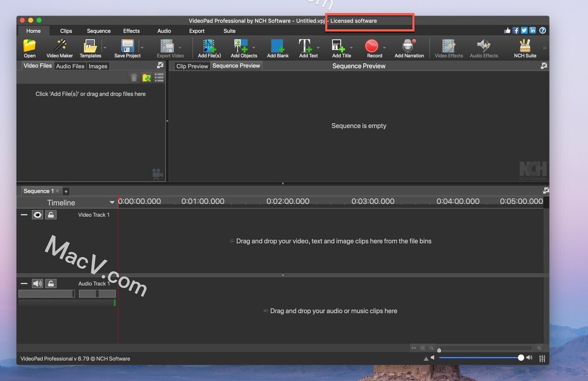This screenshot has height=381, width=588.
Task: Open the help question-mark icon
Action: [x=543, y=30]
